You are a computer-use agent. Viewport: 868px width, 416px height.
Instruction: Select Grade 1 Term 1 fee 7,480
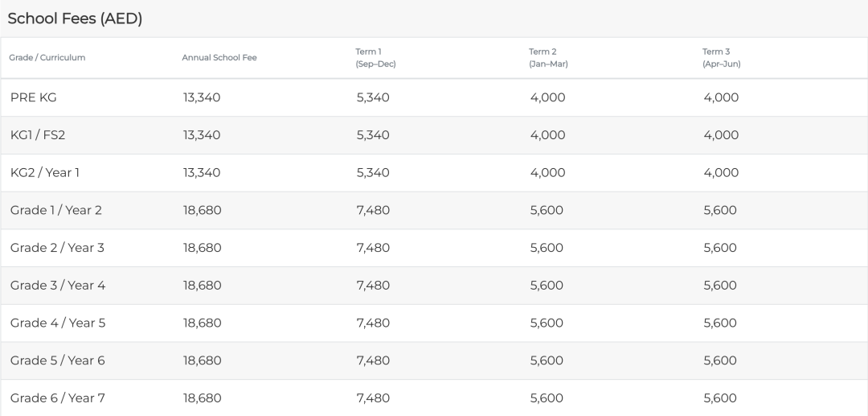point(373,211)
